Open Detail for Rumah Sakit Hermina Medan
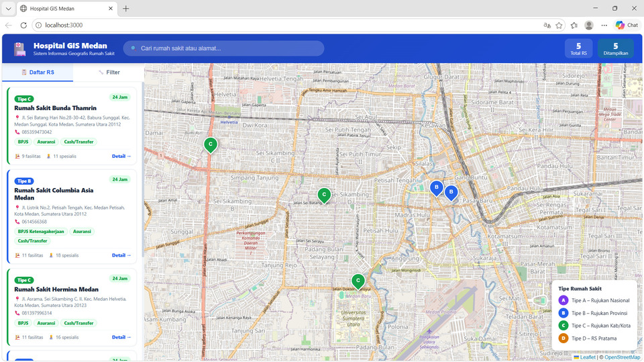 (x=121, y=337)
